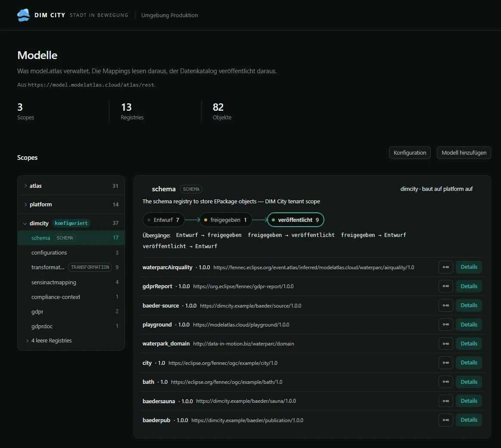Click the modelatlas.cloud playground URL

[241, 325]
